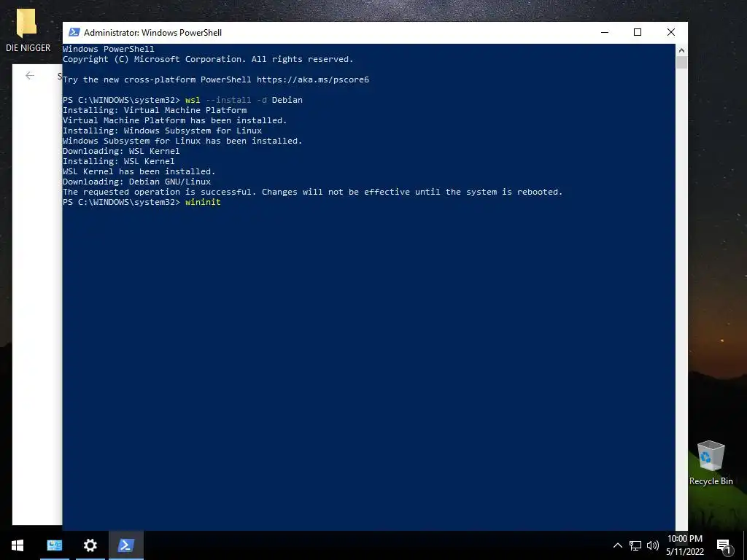
Task: Click the 'Administrator: Windows PowerShell' window title
Action: point(153,32)
